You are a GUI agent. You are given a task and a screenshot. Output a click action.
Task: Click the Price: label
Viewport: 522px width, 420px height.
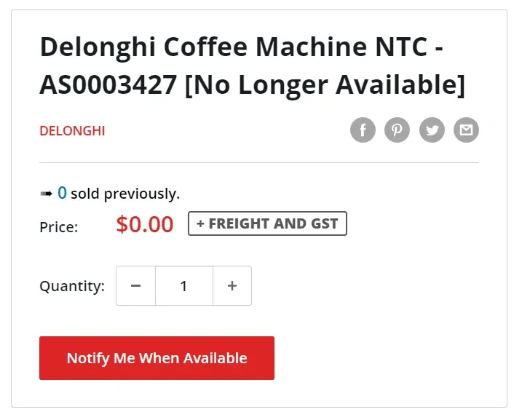pyautogui.click(x=58, y=227)
